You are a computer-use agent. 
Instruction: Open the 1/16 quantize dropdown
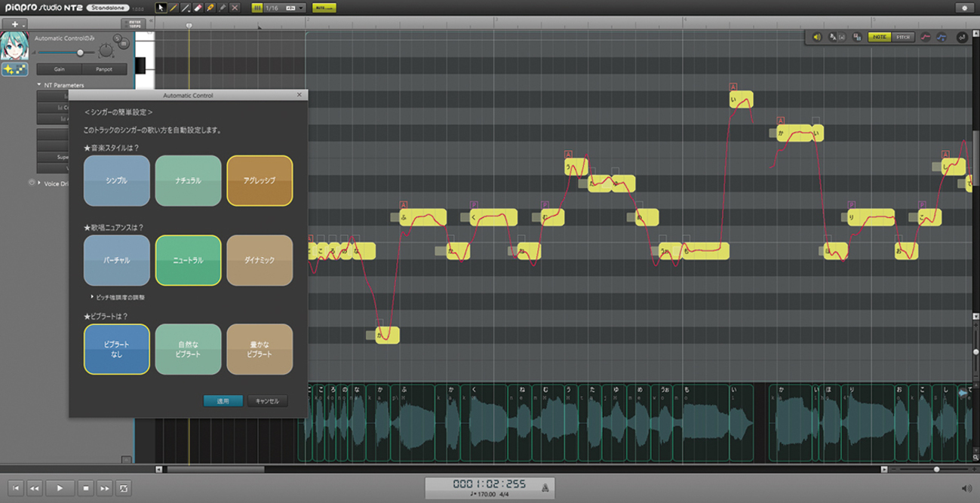pyautogui.click(x=301, y=8)
